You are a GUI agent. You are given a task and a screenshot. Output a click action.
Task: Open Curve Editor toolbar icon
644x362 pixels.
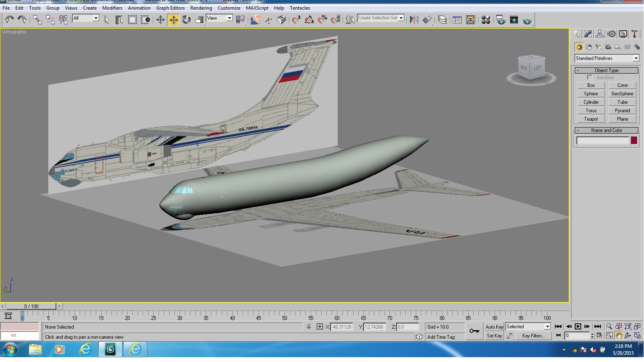tap(457, 19)
